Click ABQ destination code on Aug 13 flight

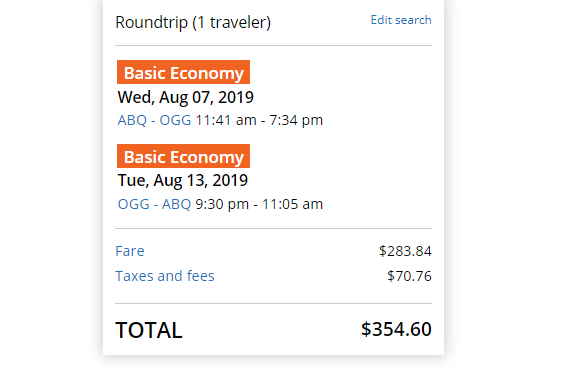tap(176, 204)
